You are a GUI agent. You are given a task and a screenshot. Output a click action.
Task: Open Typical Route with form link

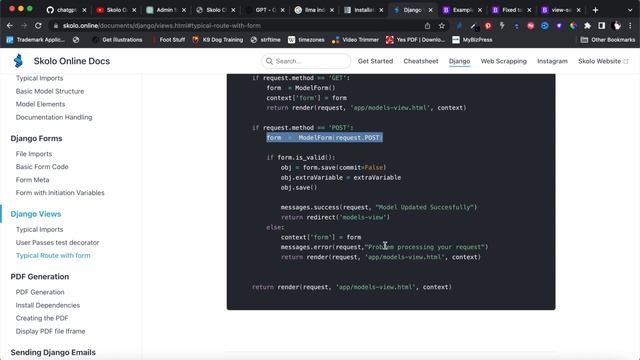(53, 256)
